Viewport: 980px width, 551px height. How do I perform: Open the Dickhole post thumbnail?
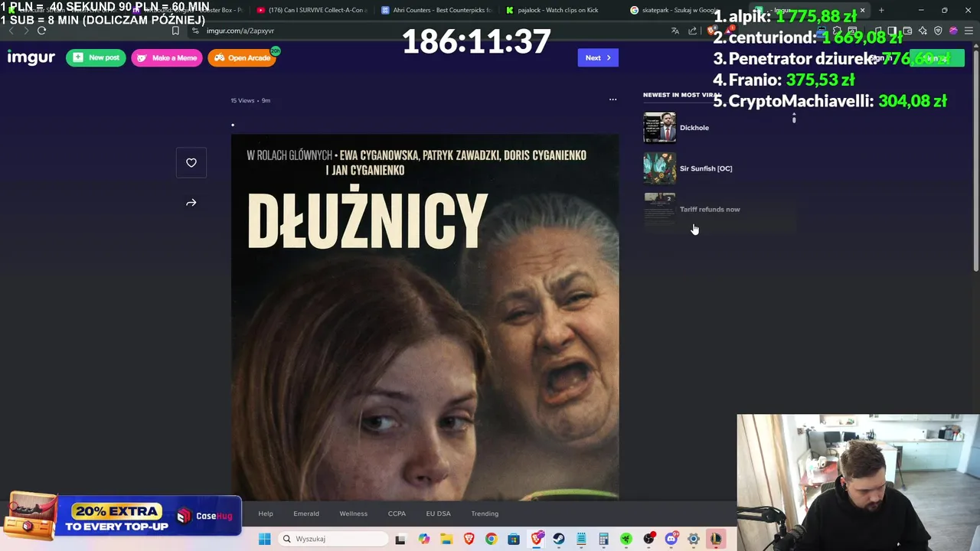659,128
